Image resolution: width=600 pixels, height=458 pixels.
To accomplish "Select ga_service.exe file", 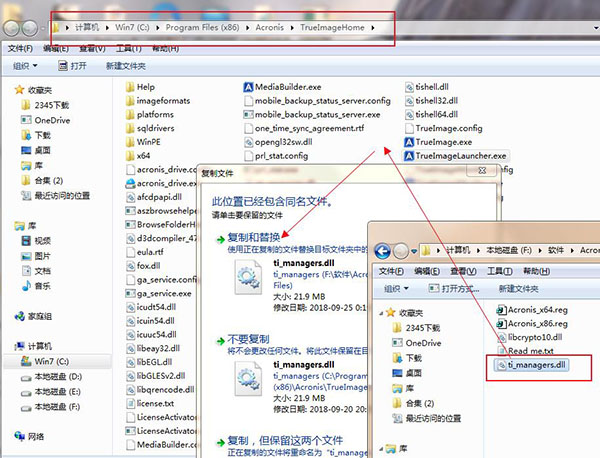I will 158,293.
